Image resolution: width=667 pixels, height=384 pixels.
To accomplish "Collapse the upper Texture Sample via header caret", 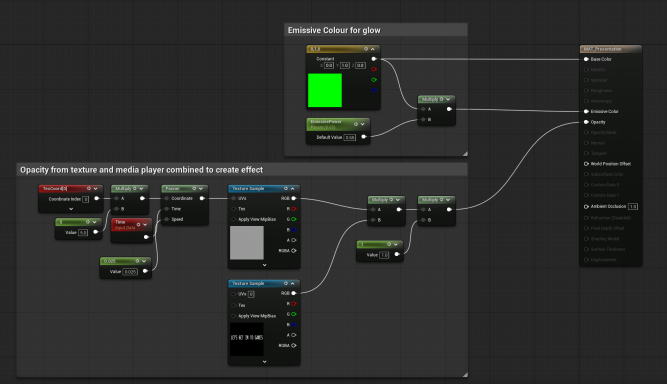I will (x=293, y=188).
